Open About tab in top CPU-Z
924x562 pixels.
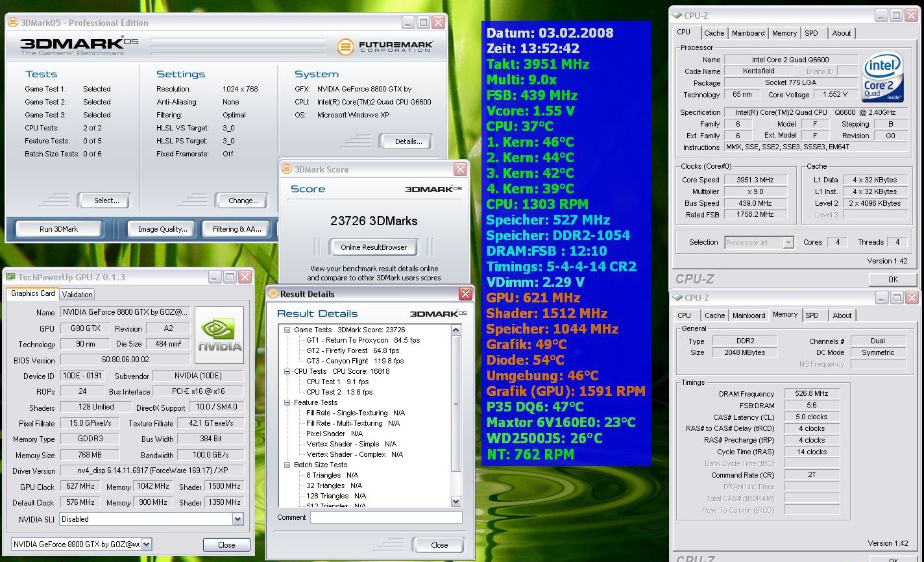pos(842,33)
